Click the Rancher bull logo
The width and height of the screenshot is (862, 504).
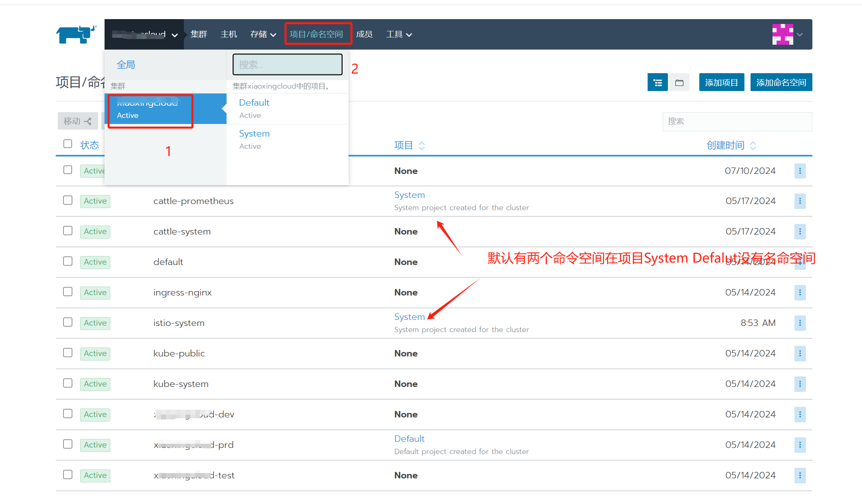[76, 35]
